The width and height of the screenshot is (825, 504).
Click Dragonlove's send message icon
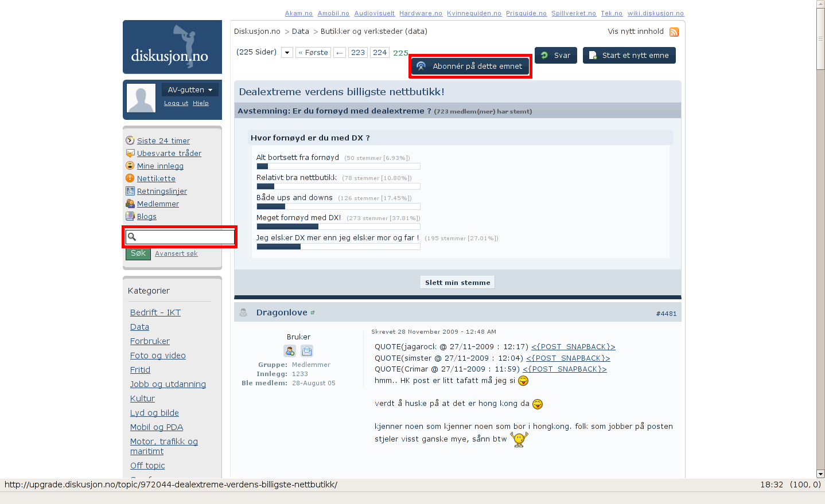point(307,351)
